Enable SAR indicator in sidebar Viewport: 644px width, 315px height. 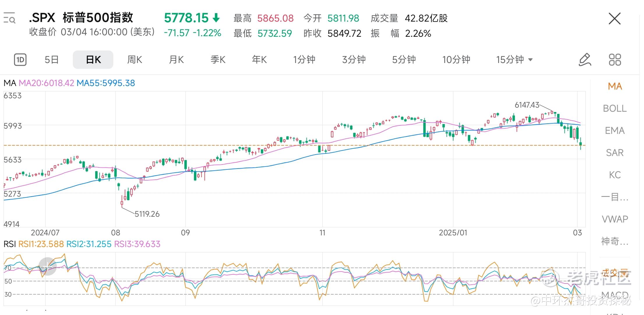pos(615,153)
